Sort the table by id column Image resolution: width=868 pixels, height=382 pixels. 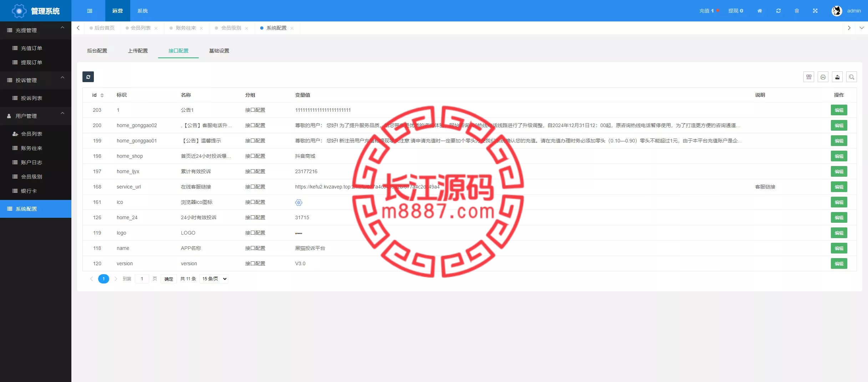pos(102,95)
